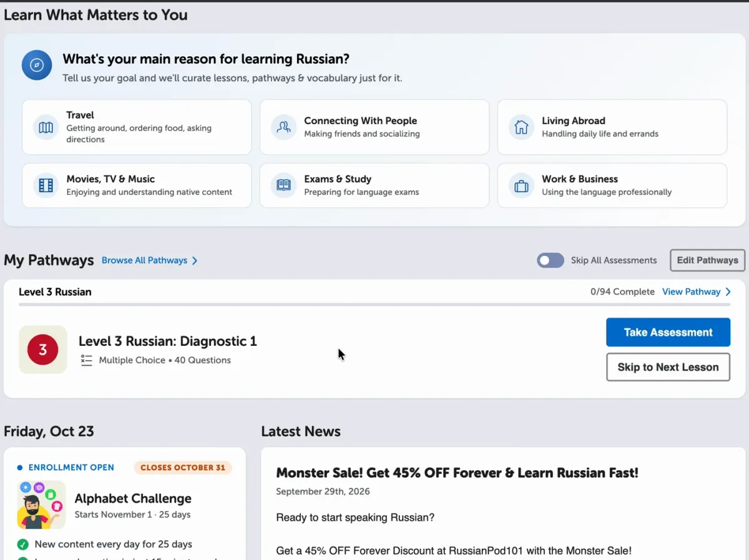Select the Alphabet Challenge title

[133, 499]
